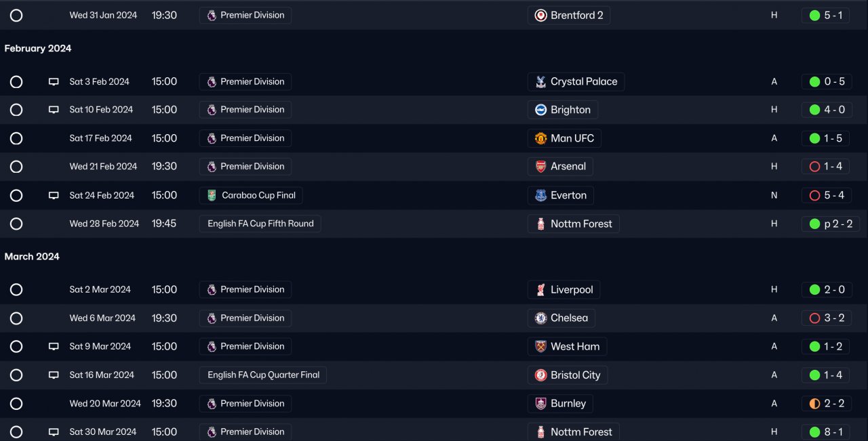Click the Carabao Cup Final competition logo
The width and height of the screenshot is (868, 441).
(x=212, y=195)
